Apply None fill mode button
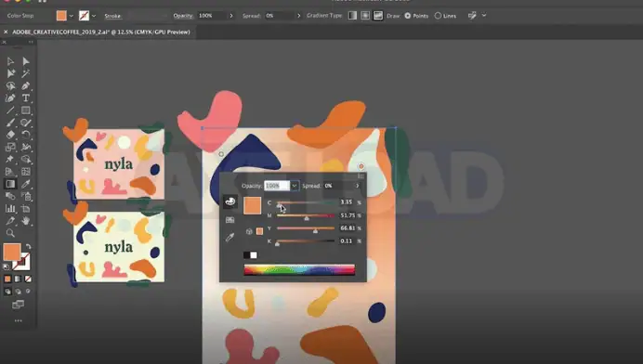643x364 pixels. pyautogui.click(x=28, y=279)
